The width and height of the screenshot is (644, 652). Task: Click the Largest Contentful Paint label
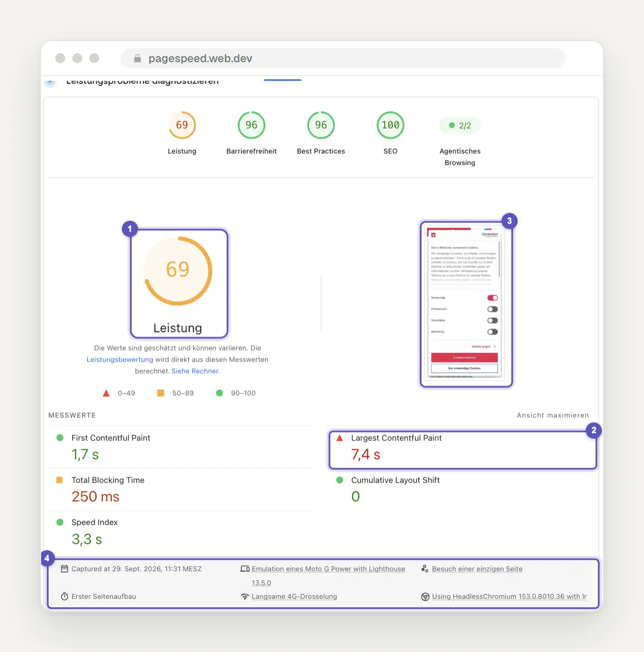pyautogui.click(x=396, y=438)
